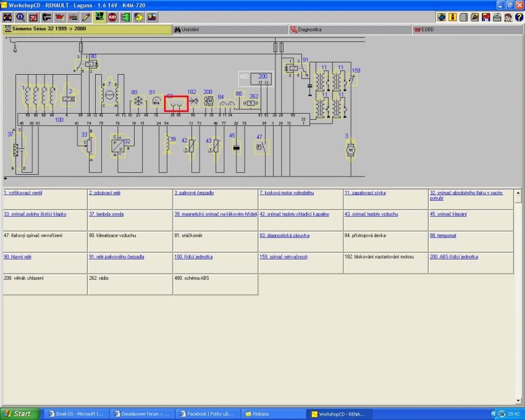The image size is (525, 420).
Task: Click the magnifier search toolbar icon
Action: (20, 17)
